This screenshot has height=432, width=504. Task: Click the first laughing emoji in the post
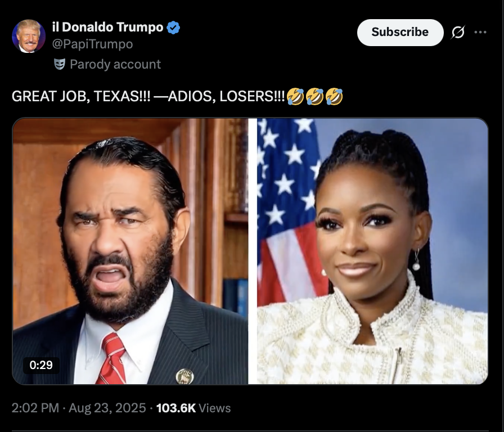[295, 96]
